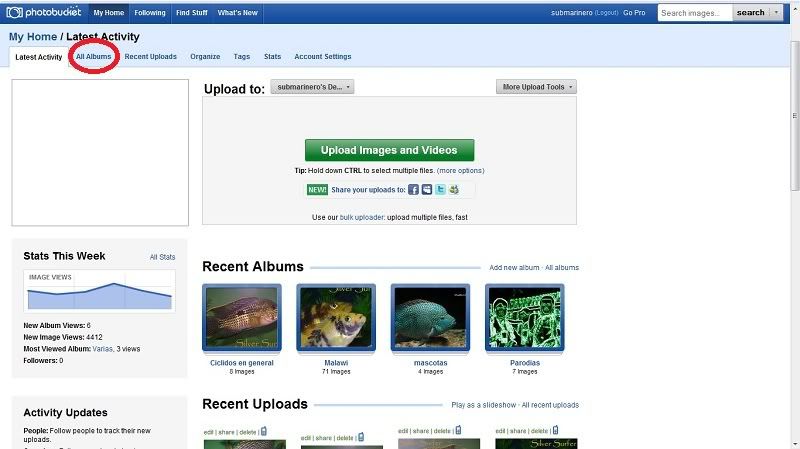Open the bulk uploader link

point(362,217)
